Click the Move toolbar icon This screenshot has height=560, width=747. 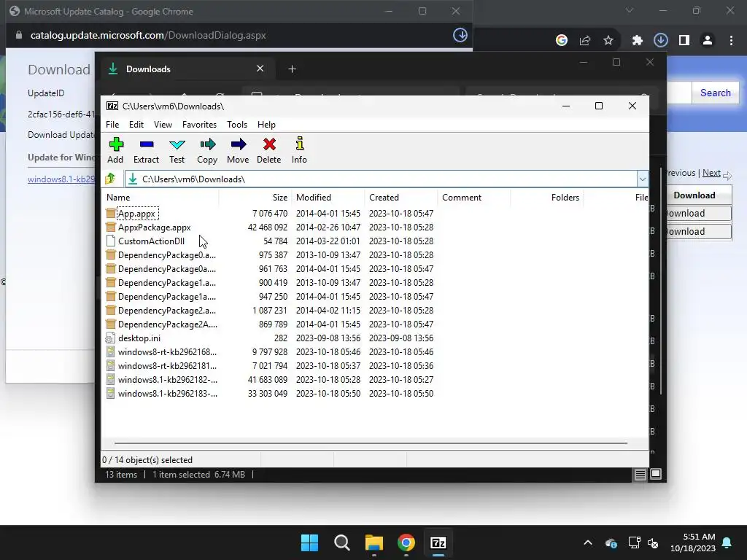(x=238, y=144)
